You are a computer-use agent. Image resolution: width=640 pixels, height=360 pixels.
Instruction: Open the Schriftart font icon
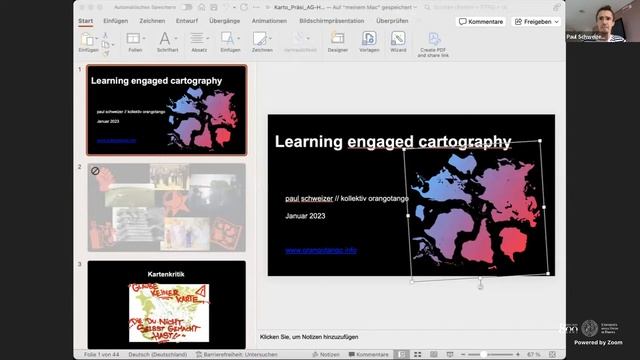[164, 39]
